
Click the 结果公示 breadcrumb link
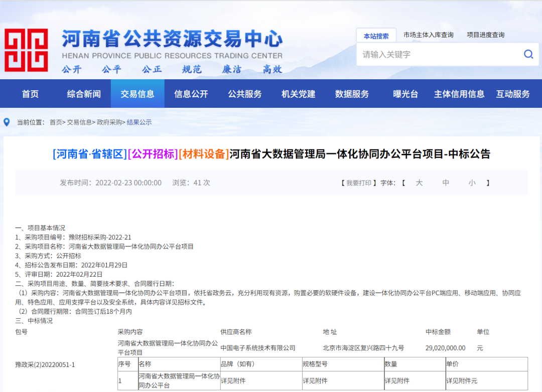(x=139, y=122)
